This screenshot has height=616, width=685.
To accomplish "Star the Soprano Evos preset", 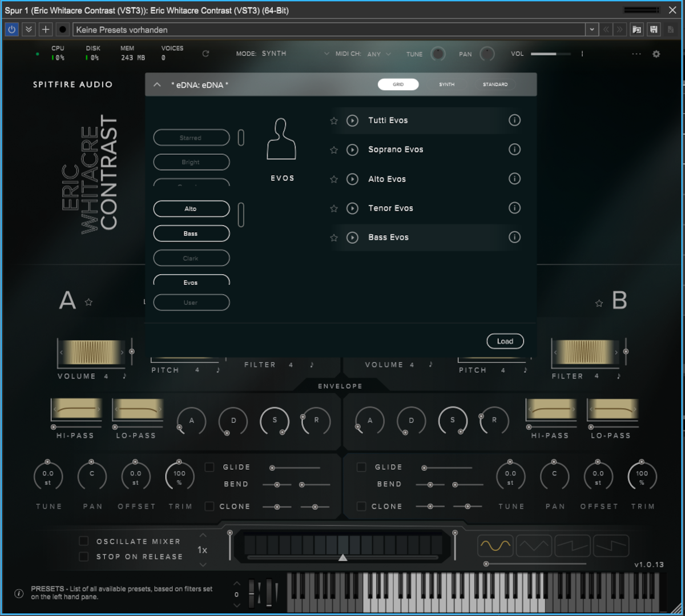I will (x=334, y=150).
